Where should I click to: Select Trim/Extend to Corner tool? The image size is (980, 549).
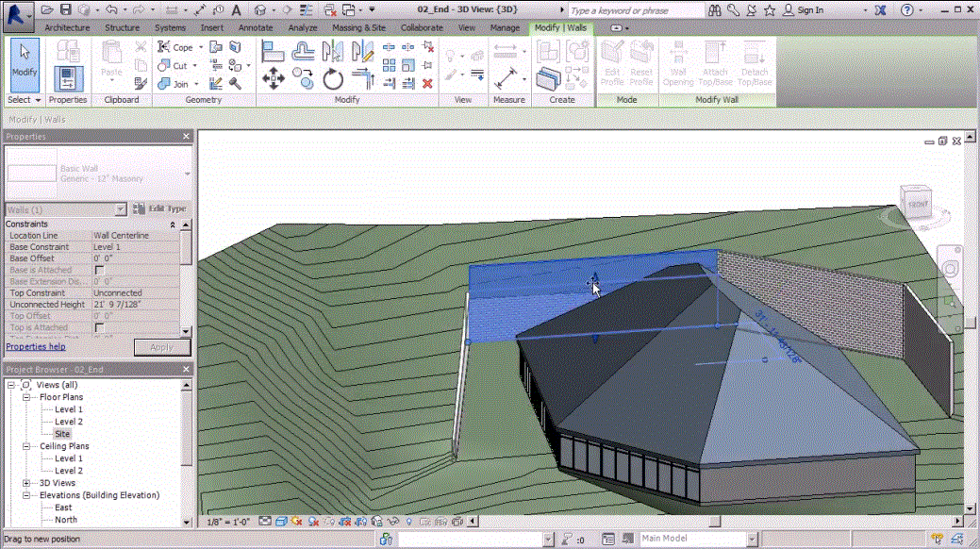(362, 79)
